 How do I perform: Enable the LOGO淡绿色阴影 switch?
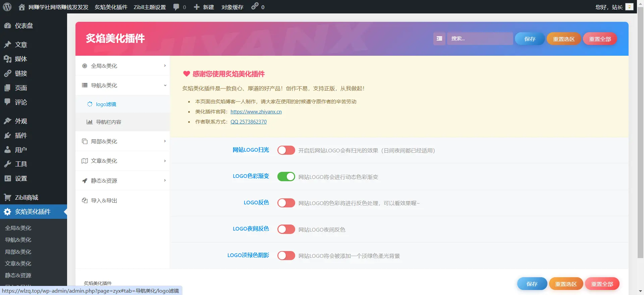pos(286,255)
